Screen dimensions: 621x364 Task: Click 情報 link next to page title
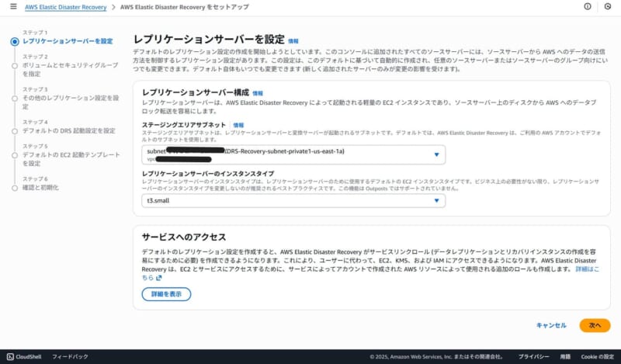tap(293, 40)
